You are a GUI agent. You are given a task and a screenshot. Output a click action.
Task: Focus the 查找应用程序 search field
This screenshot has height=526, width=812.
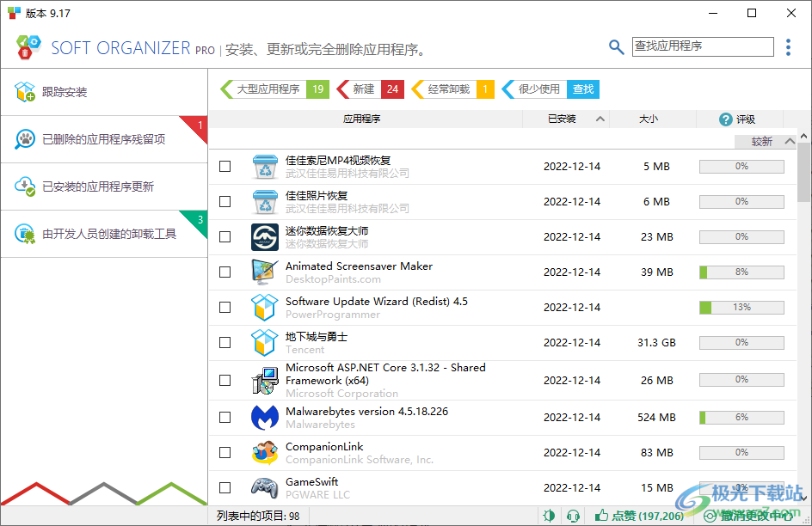[703, 46]
